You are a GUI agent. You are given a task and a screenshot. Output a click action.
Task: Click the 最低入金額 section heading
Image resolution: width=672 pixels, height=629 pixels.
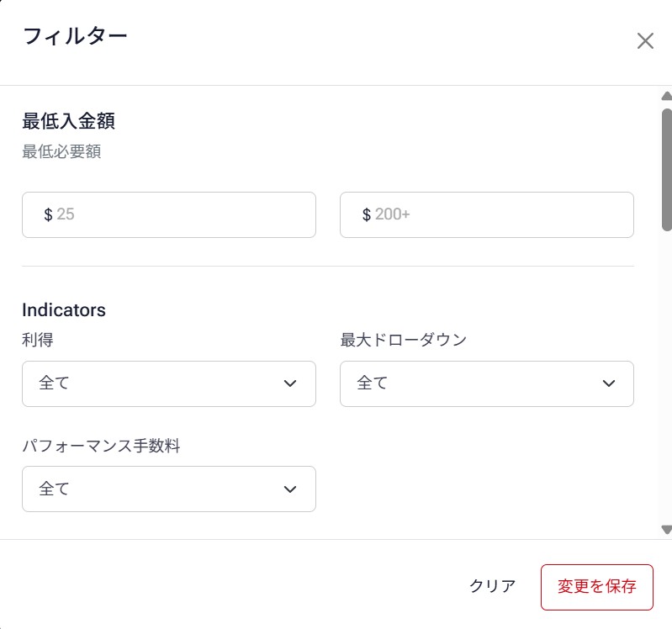click(68, 121)
